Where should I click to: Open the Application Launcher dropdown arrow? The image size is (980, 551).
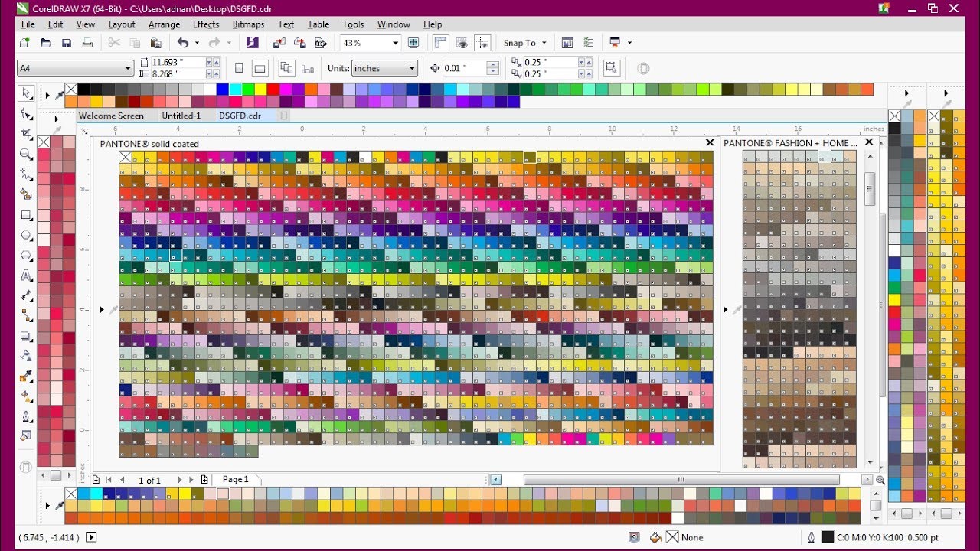click(629, 43)
